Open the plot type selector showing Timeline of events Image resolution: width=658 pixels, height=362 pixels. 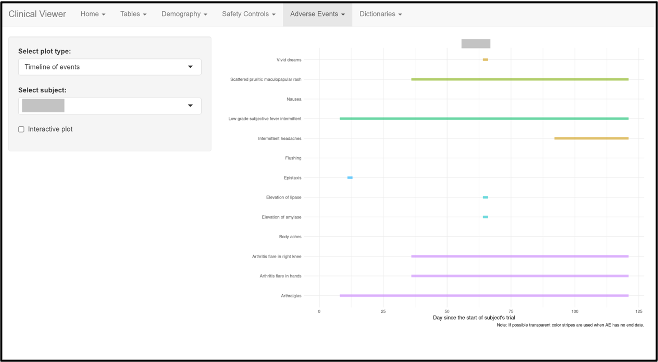coord(110,67)
